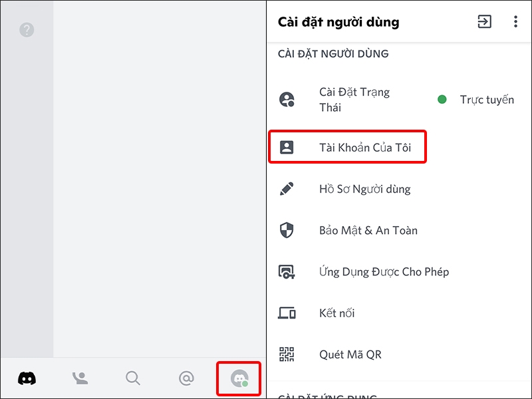Open Ứng Dụng Được Cho Phép

[383, 271]
